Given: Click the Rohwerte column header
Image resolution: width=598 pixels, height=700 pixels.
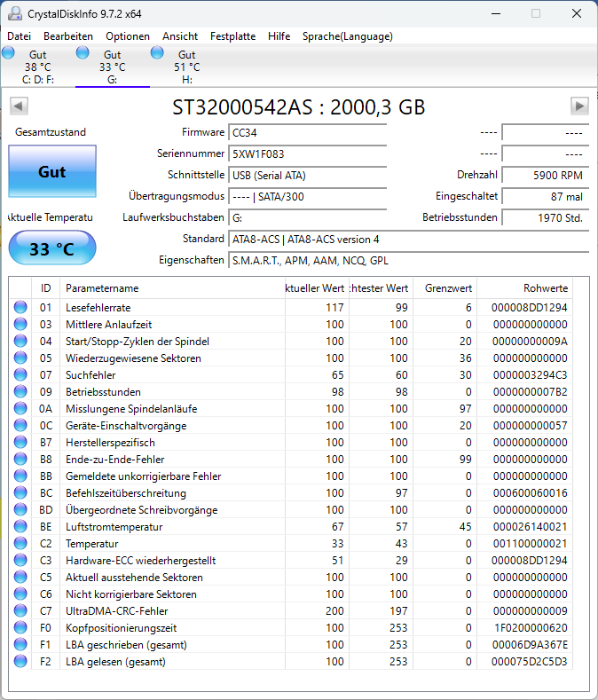Looking at the screenshot, I should [524, 288].
